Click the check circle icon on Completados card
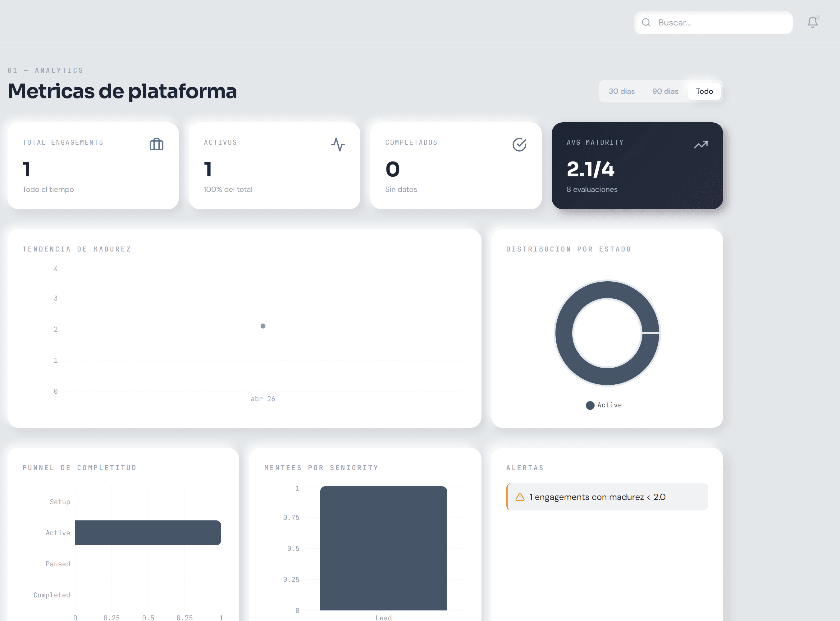Image resolution: width=840 pixels, height=621 pixels. pyautogui.click(x=519, y=144)
